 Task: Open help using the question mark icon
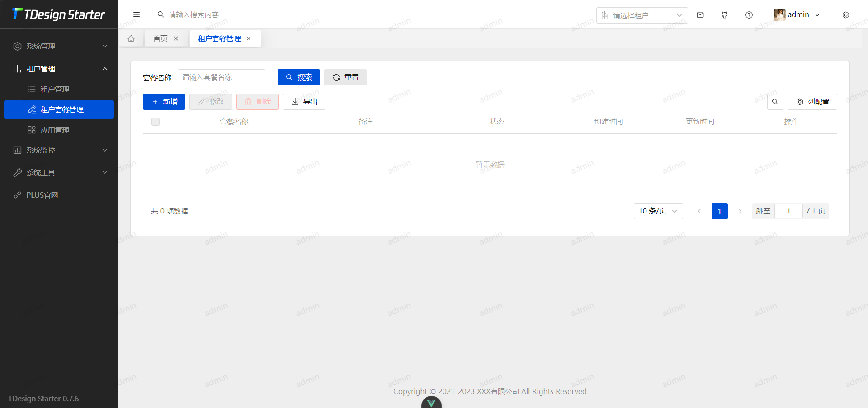pos(749,14)
